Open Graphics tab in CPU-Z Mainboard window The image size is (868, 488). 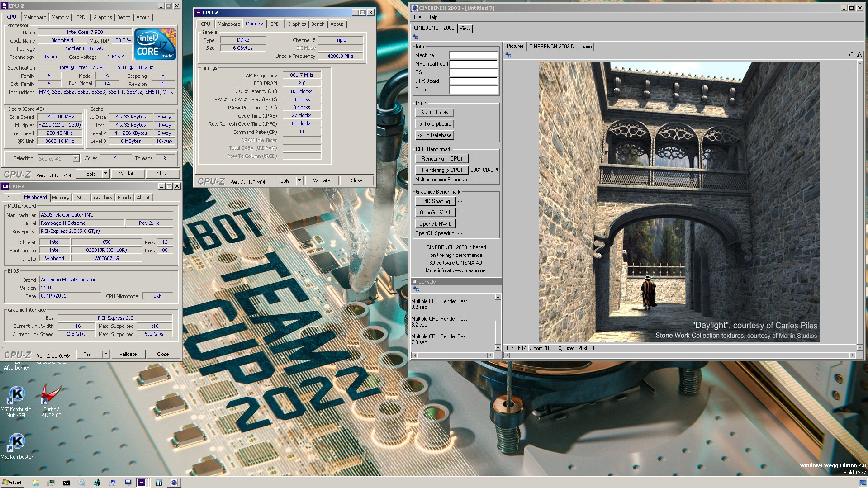point(103,198)
